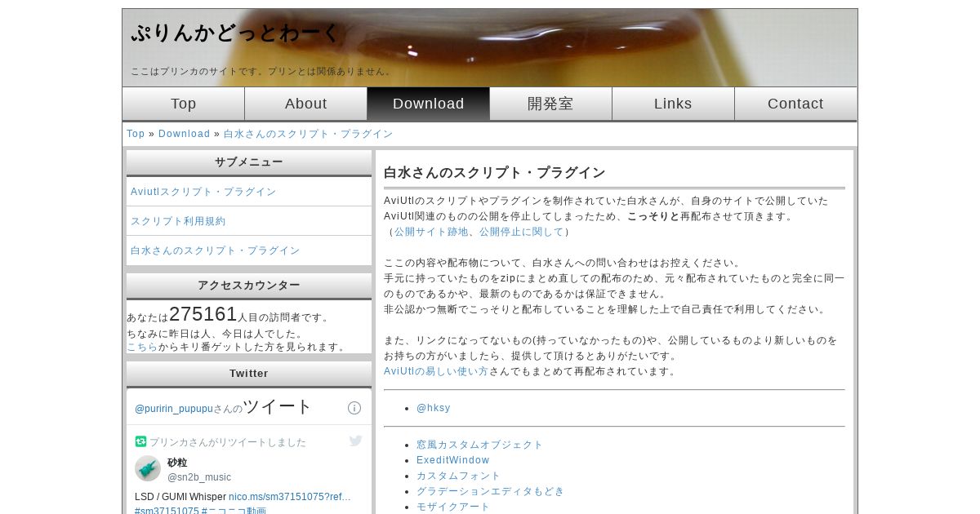
Task: Open the モザイクアート download link
Action: click(x=453, y=507)
